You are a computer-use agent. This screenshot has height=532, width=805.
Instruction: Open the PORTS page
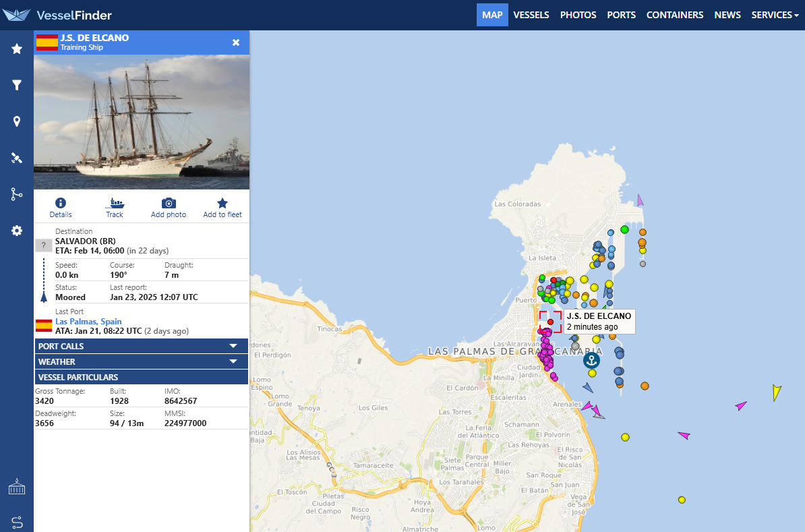(x=621, y=15)
